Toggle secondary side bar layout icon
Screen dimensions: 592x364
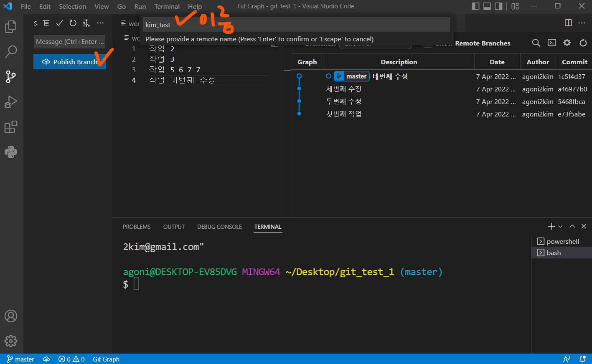(x=498, y=6)
